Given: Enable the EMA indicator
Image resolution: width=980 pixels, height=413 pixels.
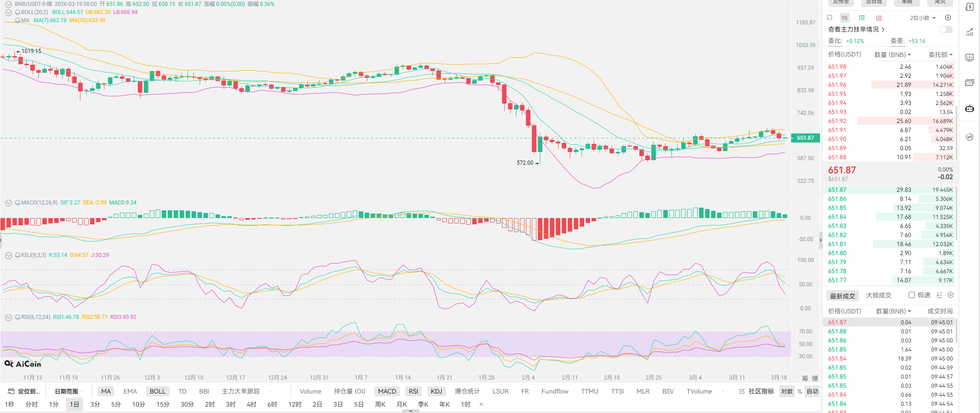Looking at the screenshot, I should tap(130, 391).
